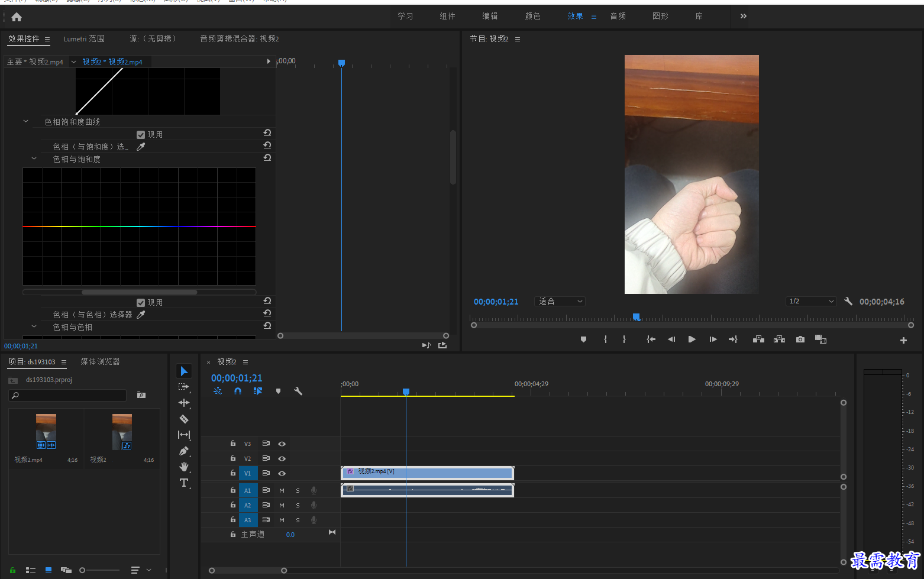Select the 视频2 sequence thumbnail in project
The width and height of the screenshot is (924, 579).
[x=122, y=431]
